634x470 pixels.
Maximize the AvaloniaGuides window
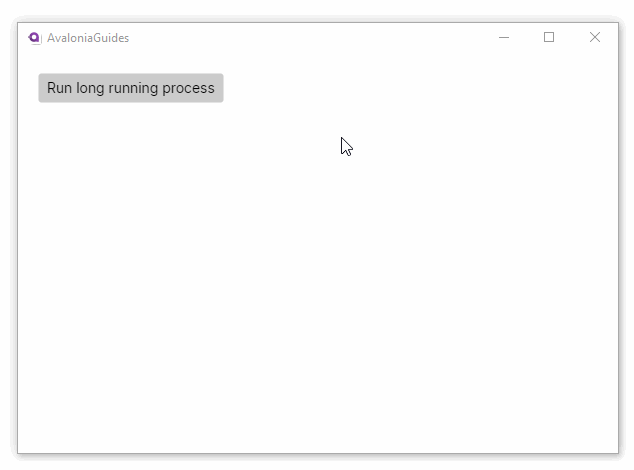tap(549, 38)
